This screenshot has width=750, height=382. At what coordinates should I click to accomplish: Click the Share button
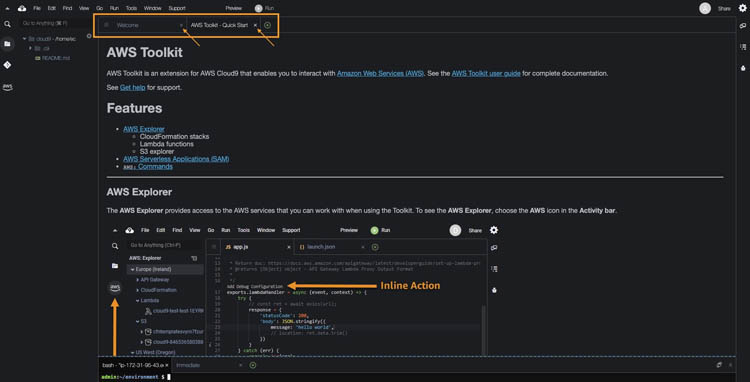(x=724, y=8)
